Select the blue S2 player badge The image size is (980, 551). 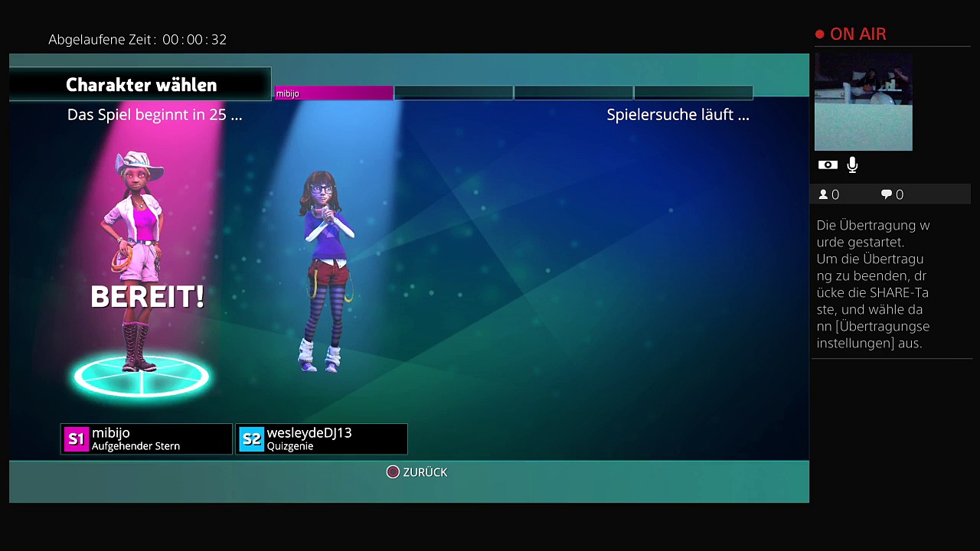pyautogui.click(x=251, y=439)
